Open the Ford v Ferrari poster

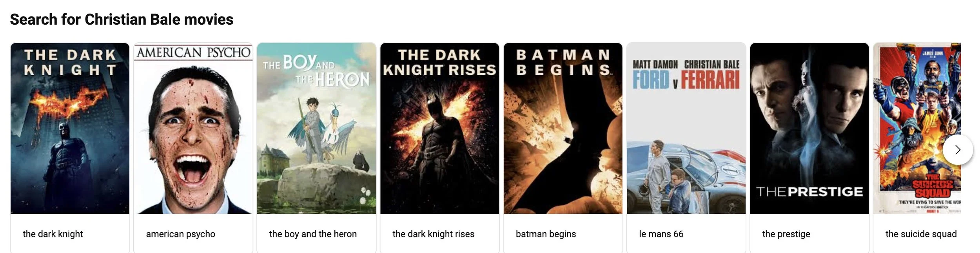pos(686,128)
